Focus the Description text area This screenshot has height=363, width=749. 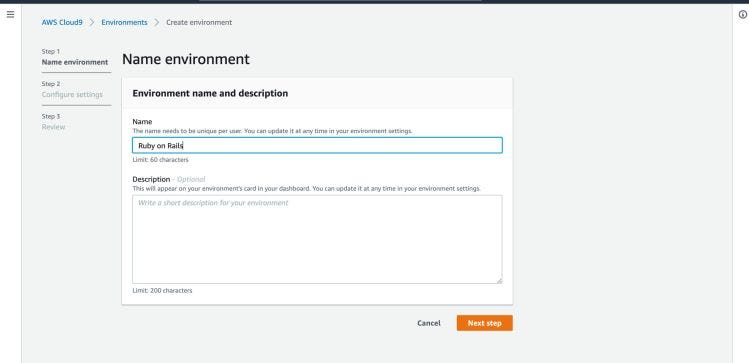click(x=317, y=239)
